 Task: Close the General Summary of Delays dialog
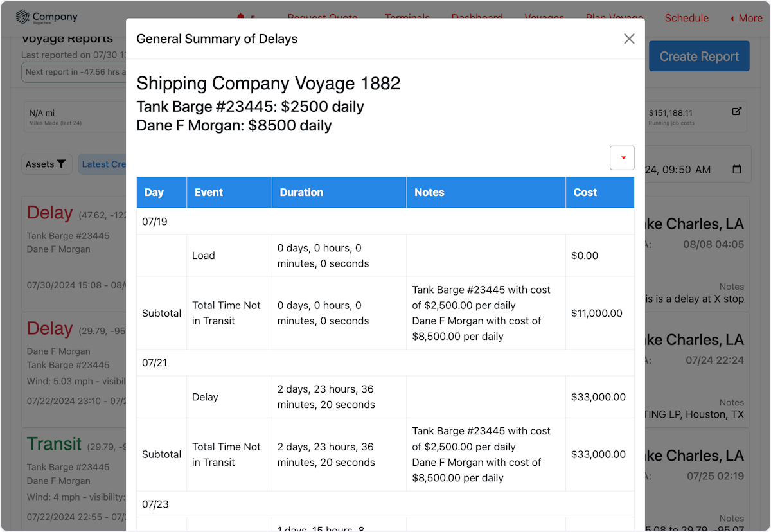(628, 39)
